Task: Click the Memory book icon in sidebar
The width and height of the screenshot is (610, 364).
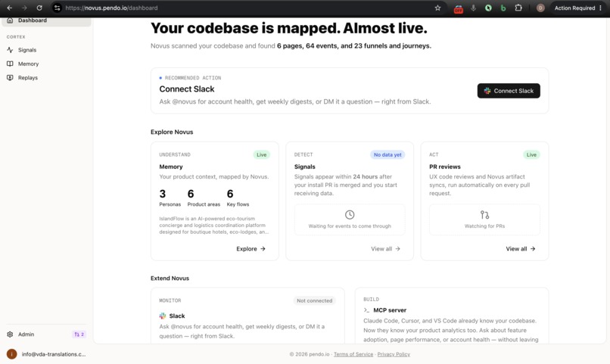Action: 10,64
